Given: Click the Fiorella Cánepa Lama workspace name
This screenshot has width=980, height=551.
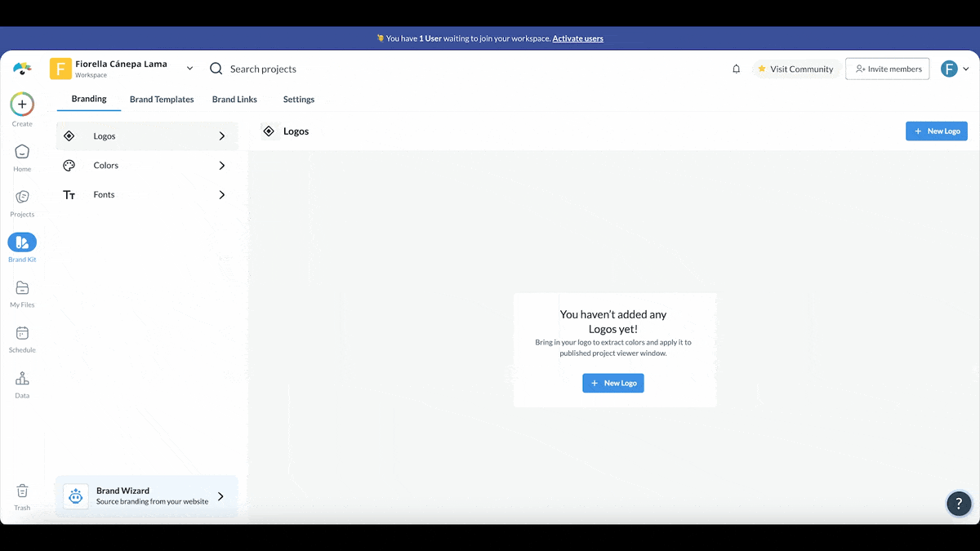Looking at the screenshot, I should coord(121,64).
